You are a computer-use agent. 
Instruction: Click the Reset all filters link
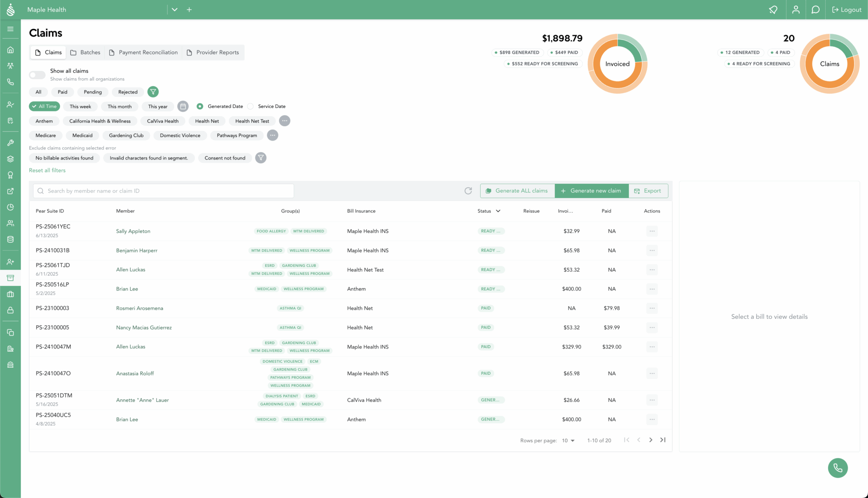[47, 170]
